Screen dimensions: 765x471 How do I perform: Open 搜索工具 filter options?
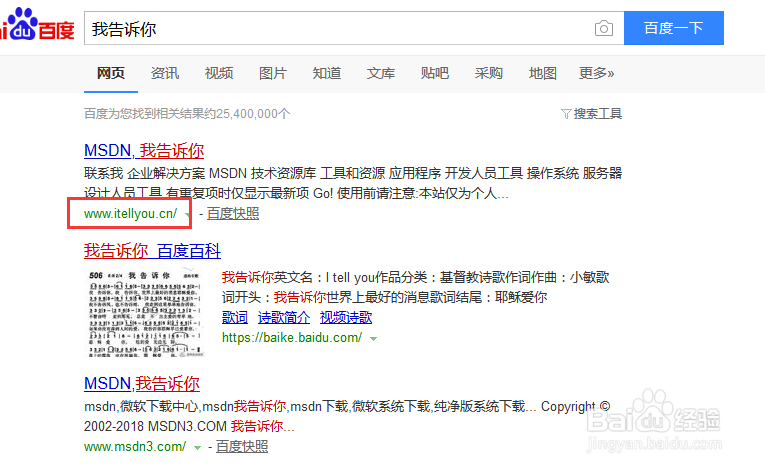[x=591, y=114]
